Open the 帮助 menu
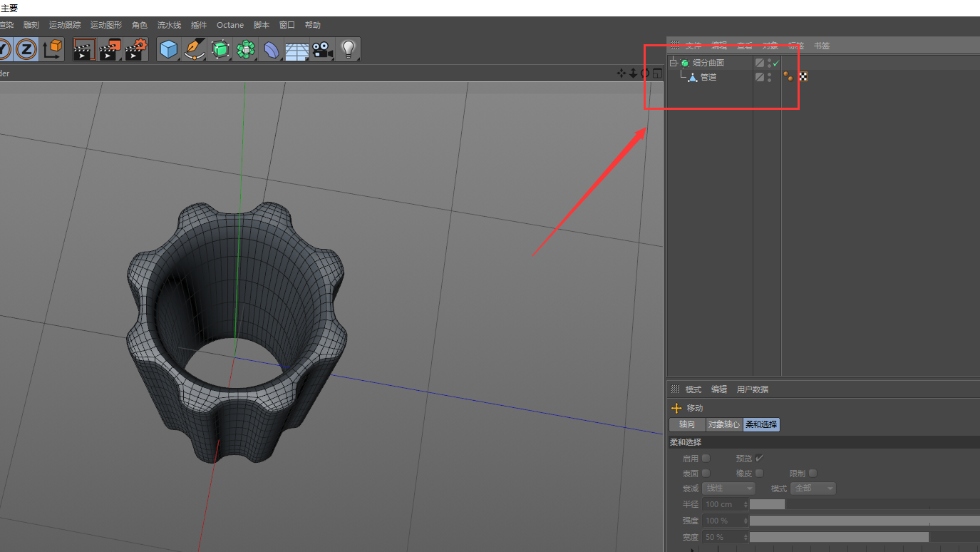Image resolution: width=980 pixels, height=552 pixels. click(x=313, y=25)
